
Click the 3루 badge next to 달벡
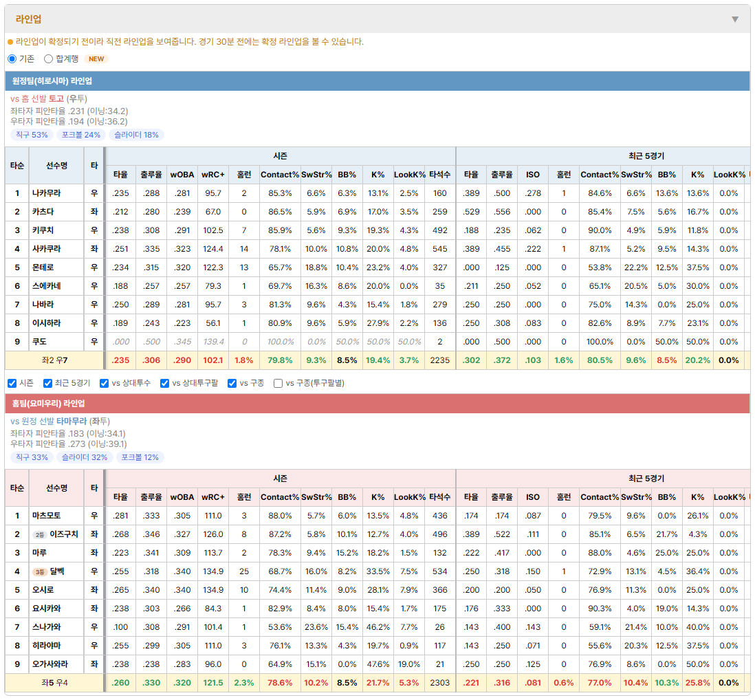coord(39,572)
